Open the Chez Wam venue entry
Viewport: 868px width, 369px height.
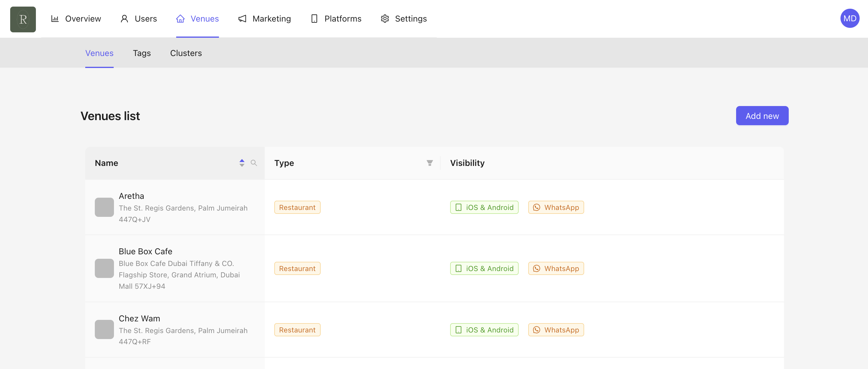tap(139, 318)
